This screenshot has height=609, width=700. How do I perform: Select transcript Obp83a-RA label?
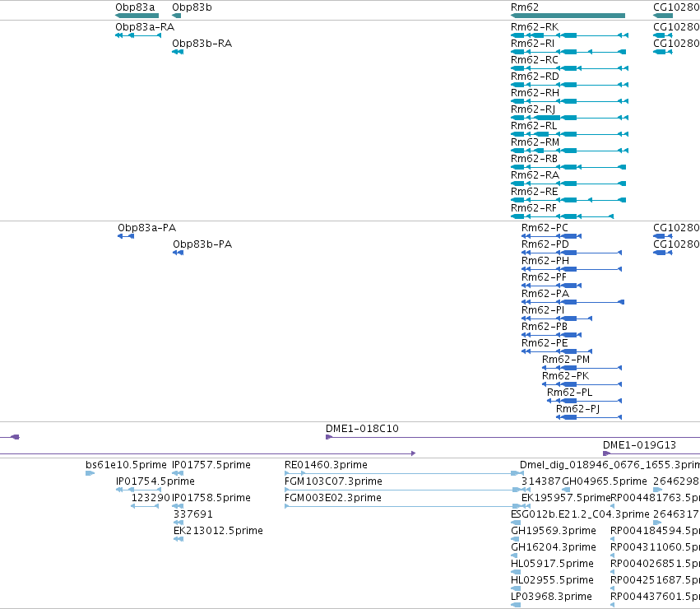point(145,27)
